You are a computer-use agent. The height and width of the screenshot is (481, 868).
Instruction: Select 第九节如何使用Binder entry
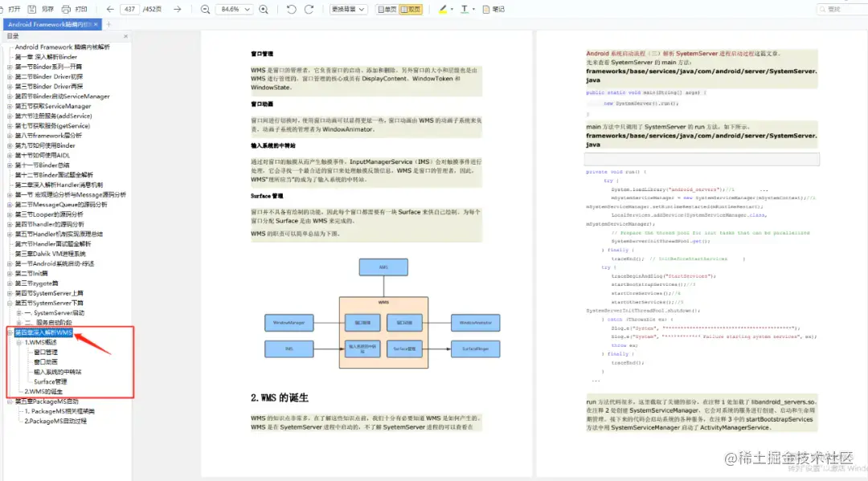[45, 145]
